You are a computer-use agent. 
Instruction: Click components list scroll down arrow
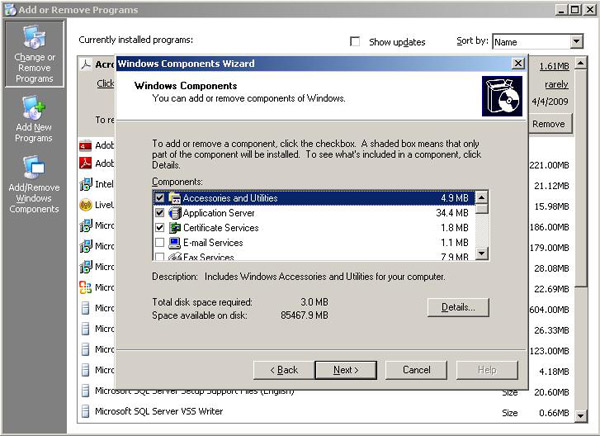[482, 253]
